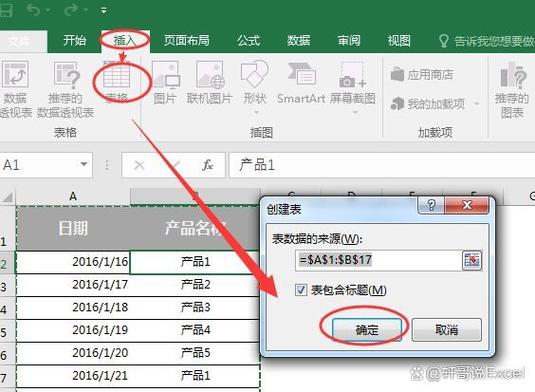
Task: Click 我的加载项 add-ins button
Action: tap(428, 103)
